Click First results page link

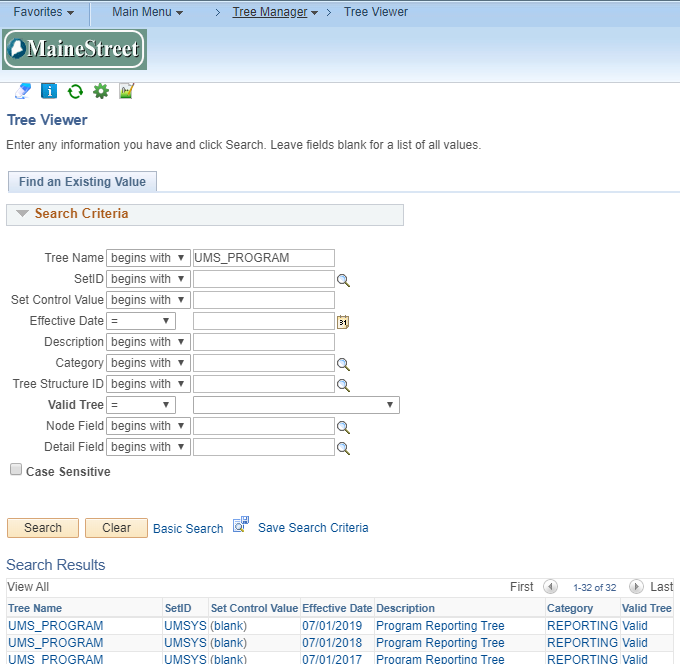(522, 587)
